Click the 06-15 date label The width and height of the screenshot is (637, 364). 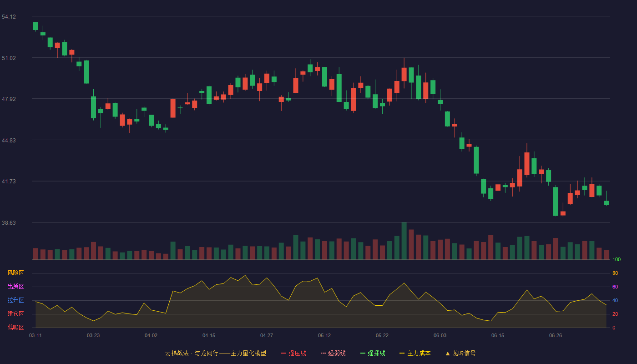[x=498, y=335]
